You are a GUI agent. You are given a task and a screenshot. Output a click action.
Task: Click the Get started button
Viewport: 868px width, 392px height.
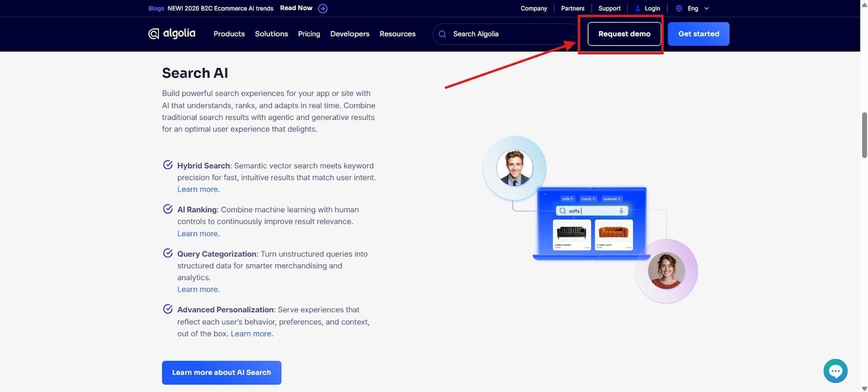click(x=698, y=34)
